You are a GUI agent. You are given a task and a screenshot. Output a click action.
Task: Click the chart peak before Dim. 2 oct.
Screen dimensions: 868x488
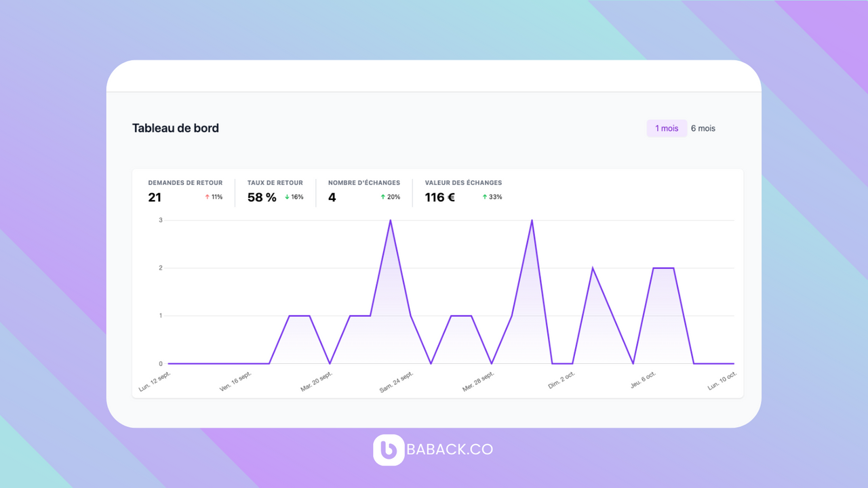coord(532,220)
